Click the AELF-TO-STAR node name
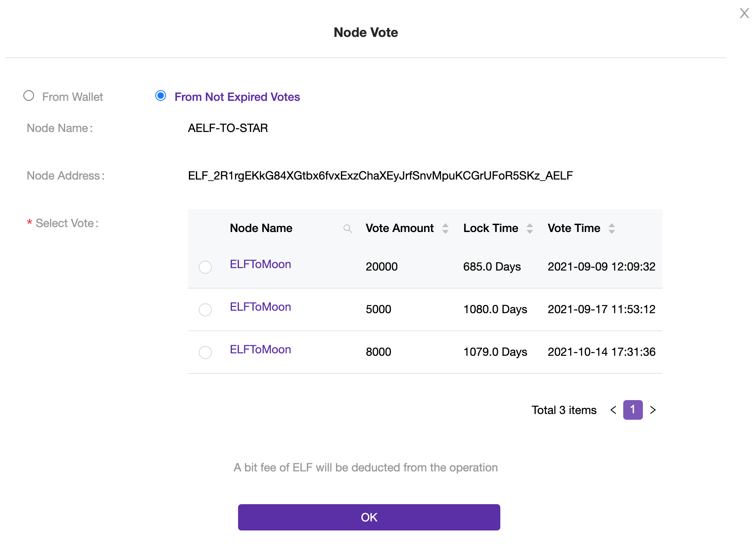Screen dimensions: 756x546 pos(228,128)
